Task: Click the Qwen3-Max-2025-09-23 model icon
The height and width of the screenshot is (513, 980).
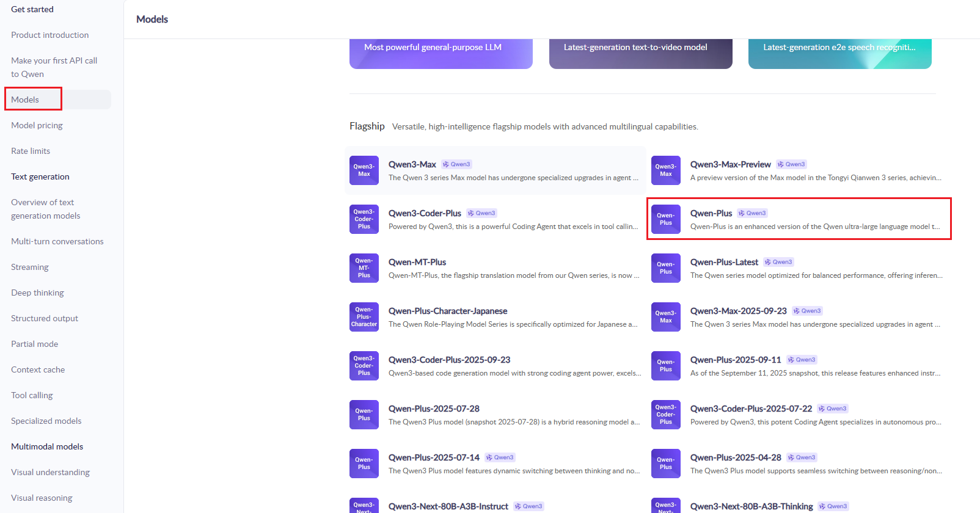Action: (x=666, y=317)
